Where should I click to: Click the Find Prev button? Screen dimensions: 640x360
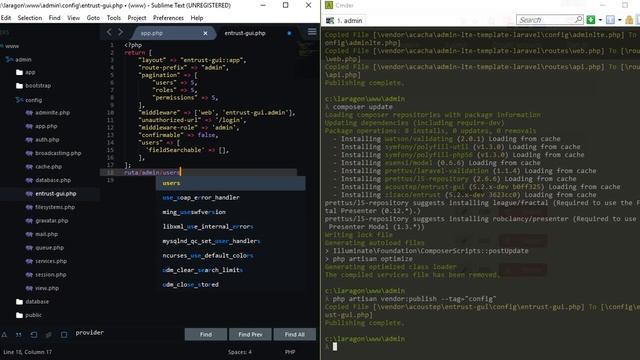point(250,334)
